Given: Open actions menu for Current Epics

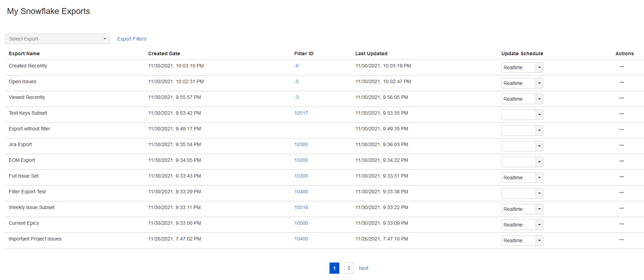Looking at the screenshot, I should coord(621,224).
